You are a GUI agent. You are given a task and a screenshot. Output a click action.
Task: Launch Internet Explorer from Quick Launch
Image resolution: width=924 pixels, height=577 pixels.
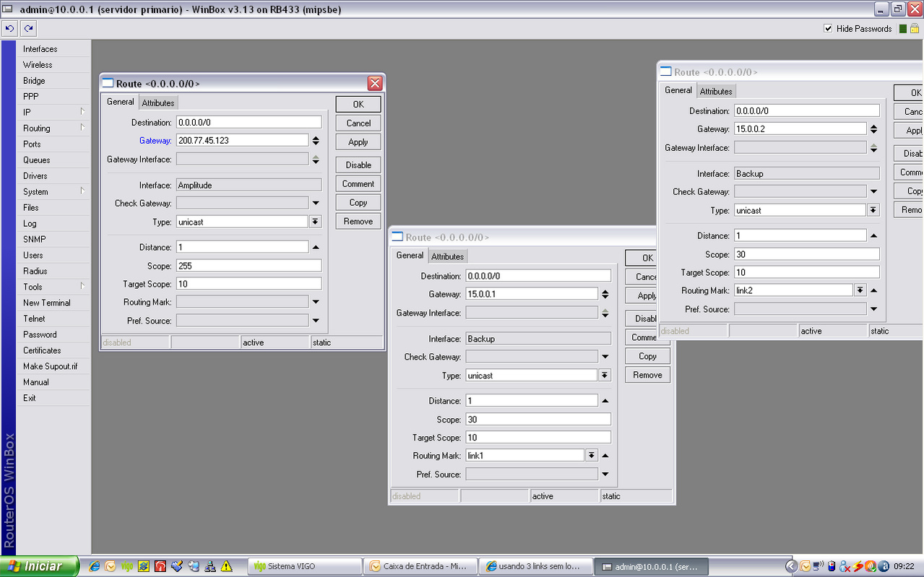pos(94,566)
